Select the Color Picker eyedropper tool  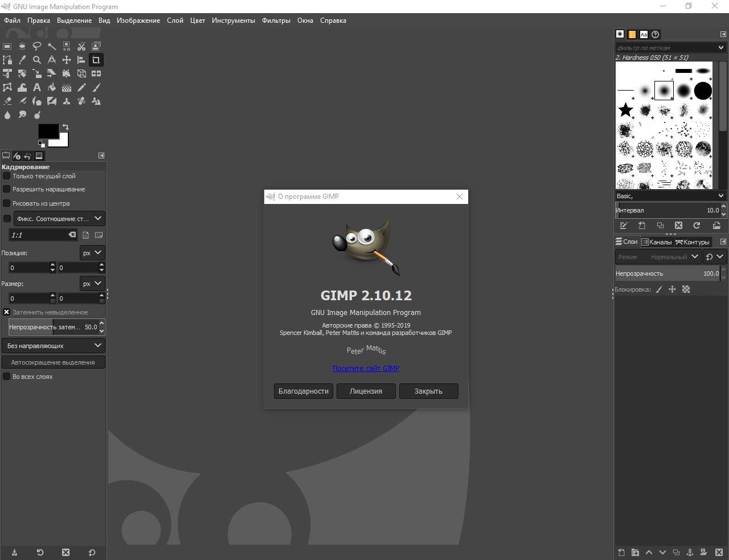point(22,60)
